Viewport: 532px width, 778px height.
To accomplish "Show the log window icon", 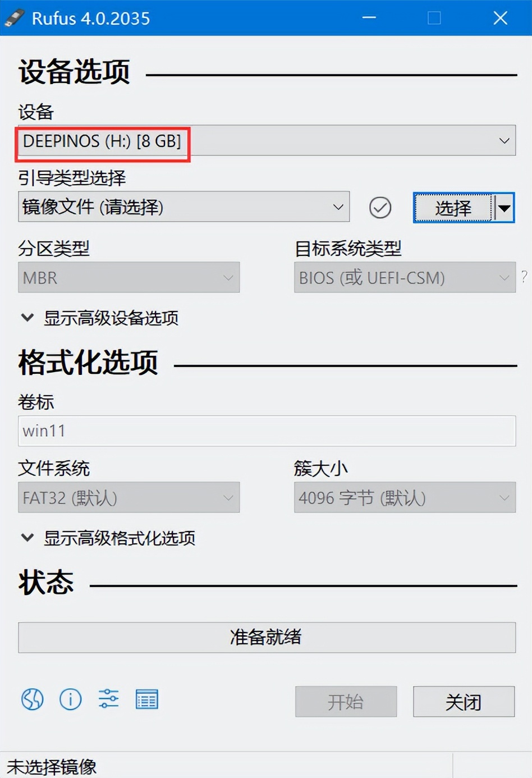I will [x=147, y=699].
